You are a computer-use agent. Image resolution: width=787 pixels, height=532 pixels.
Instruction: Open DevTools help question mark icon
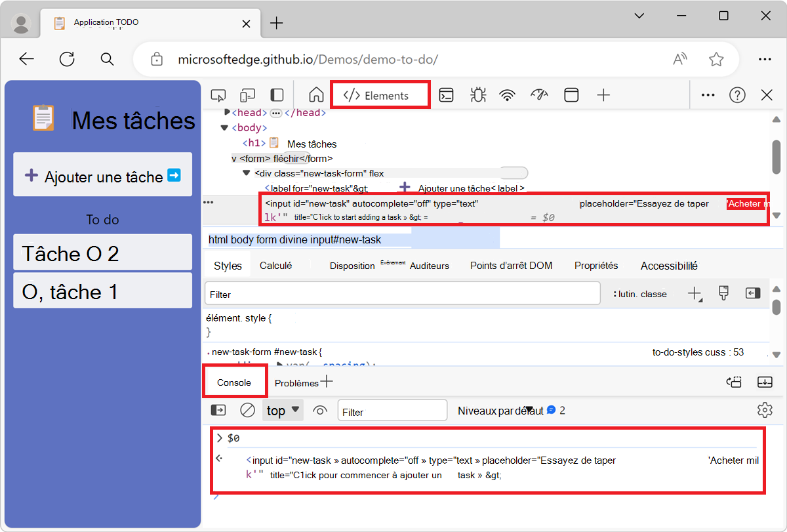pyautogui.click(x=737, y=95)
